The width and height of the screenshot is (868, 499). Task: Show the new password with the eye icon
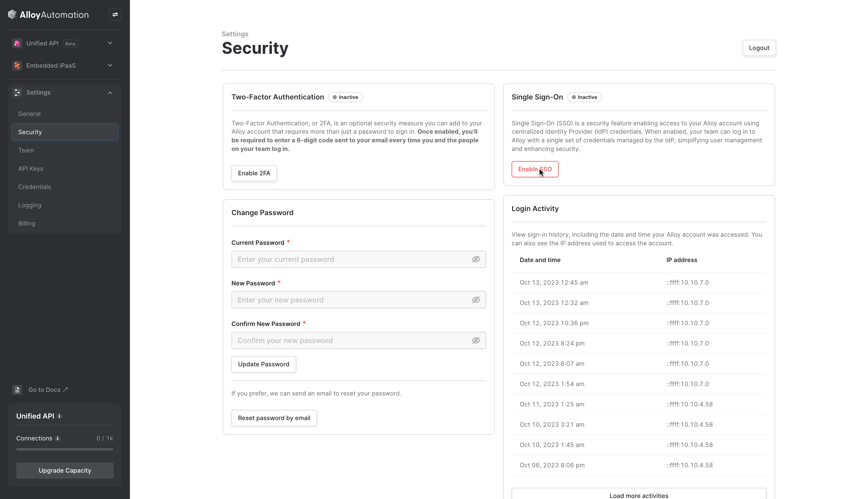pos(476,300)
